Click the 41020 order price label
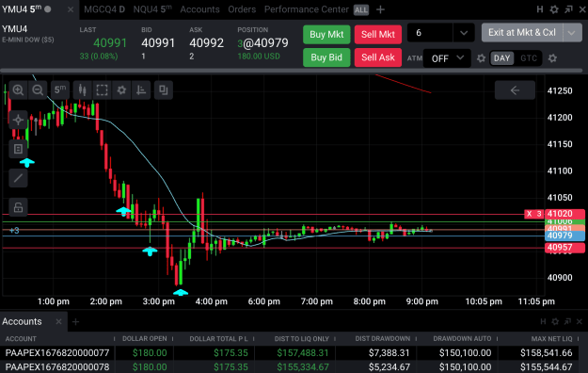588x373 pixels. click(564, 214)
